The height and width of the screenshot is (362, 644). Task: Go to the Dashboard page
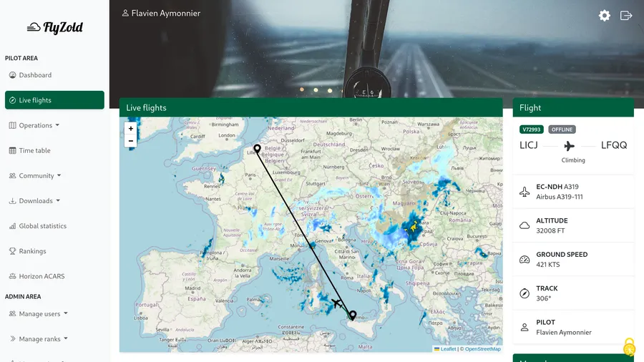click(x=34, y=75)
